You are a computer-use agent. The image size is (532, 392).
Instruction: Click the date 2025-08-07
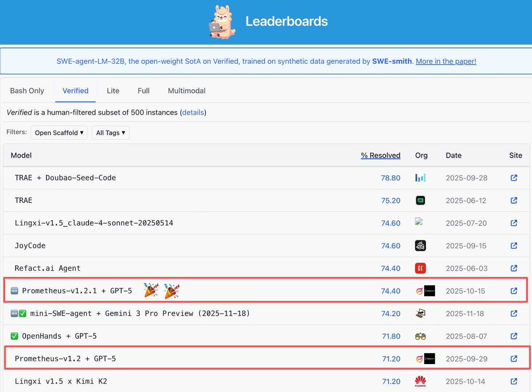[466, 336]
